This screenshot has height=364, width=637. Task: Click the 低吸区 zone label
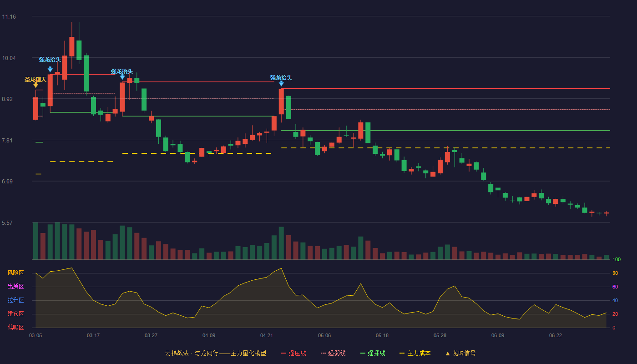point(15,327)
